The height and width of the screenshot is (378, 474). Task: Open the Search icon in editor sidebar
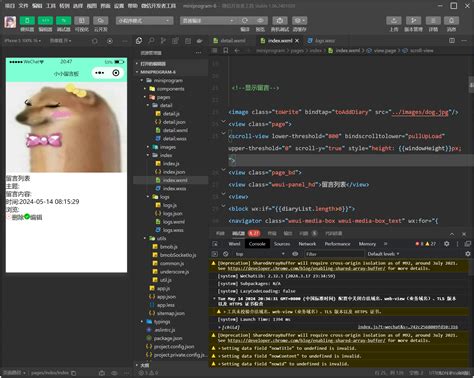(151, 41)
